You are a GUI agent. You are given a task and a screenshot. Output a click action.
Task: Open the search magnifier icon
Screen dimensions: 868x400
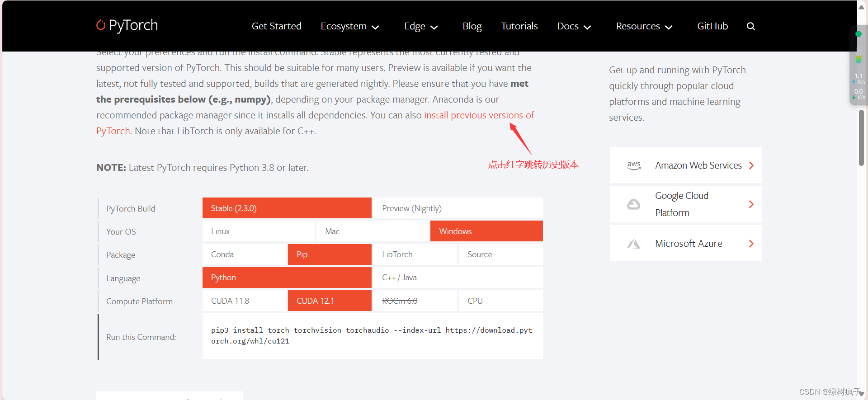pos(750,26)
